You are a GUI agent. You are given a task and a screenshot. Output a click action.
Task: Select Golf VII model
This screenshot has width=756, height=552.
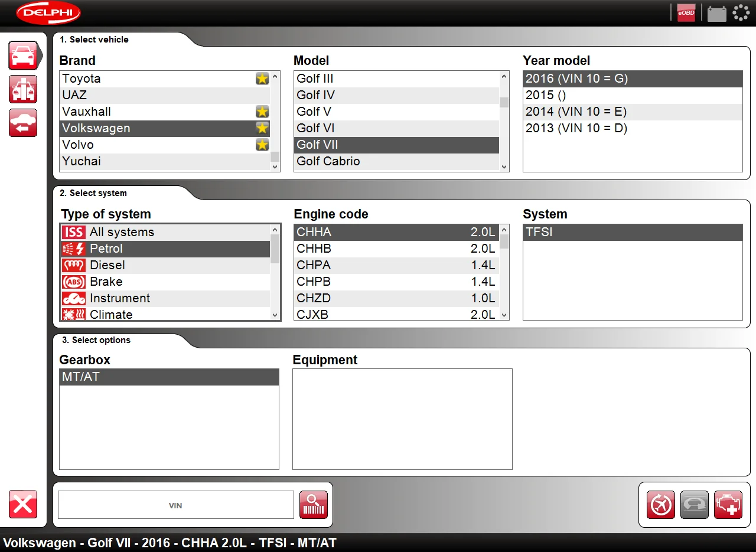[x=396, y=145]
